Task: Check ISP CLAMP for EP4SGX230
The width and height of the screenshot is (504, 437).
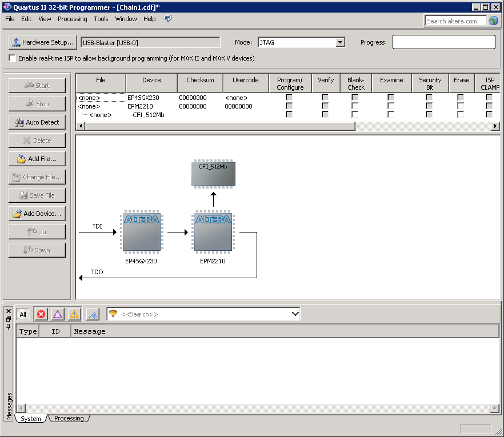Action: [489, 97]
